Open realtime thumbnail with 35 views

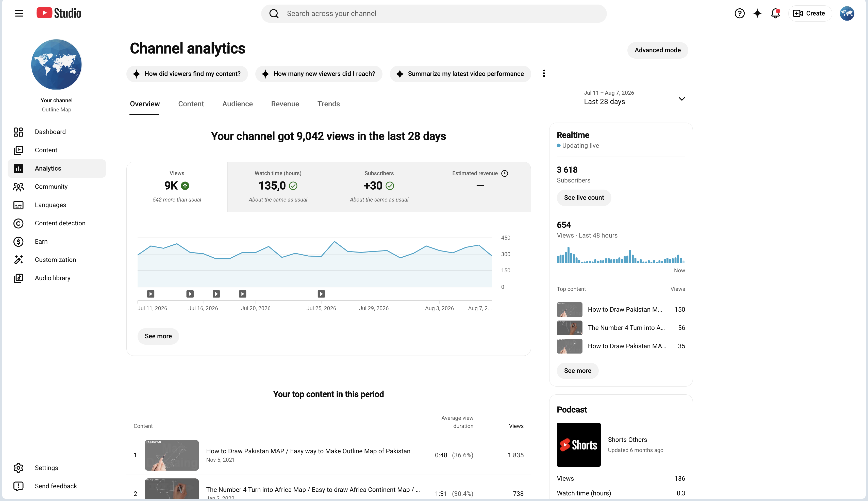point(570,346)
